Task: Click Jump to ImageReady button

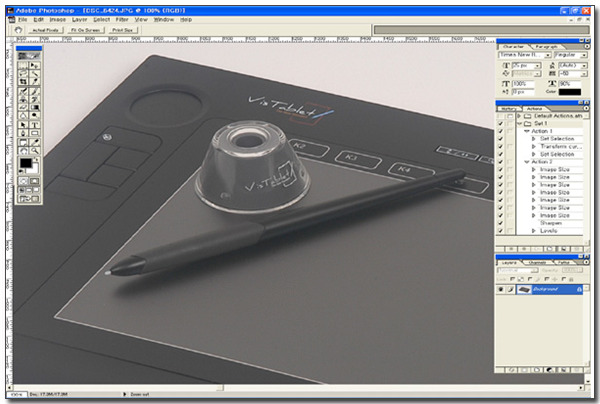Action: 29,199
